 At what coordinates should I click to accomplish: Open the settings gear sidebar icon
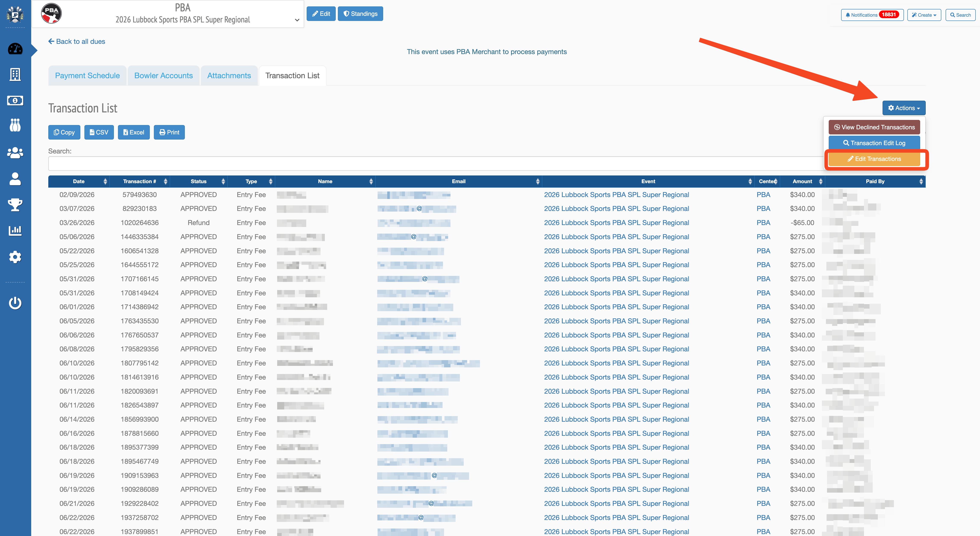coord(15,257)
